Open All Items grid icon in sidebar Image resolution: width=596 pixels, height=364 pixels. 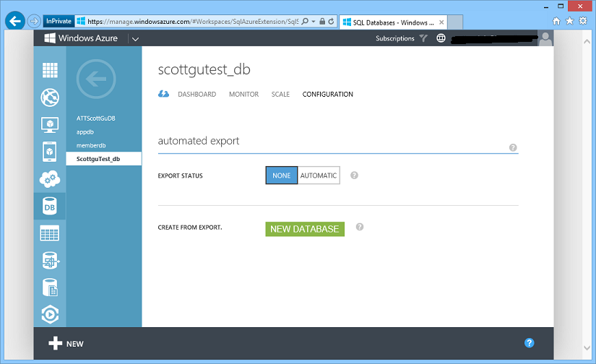point(50,70)
